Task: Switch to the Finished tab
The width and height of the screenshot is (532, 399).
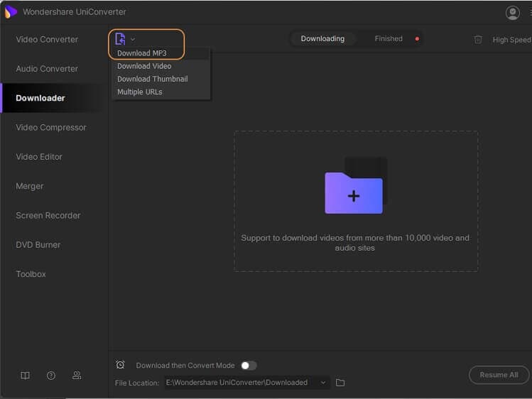Action: pyautogui.click(x=389, y=38)
